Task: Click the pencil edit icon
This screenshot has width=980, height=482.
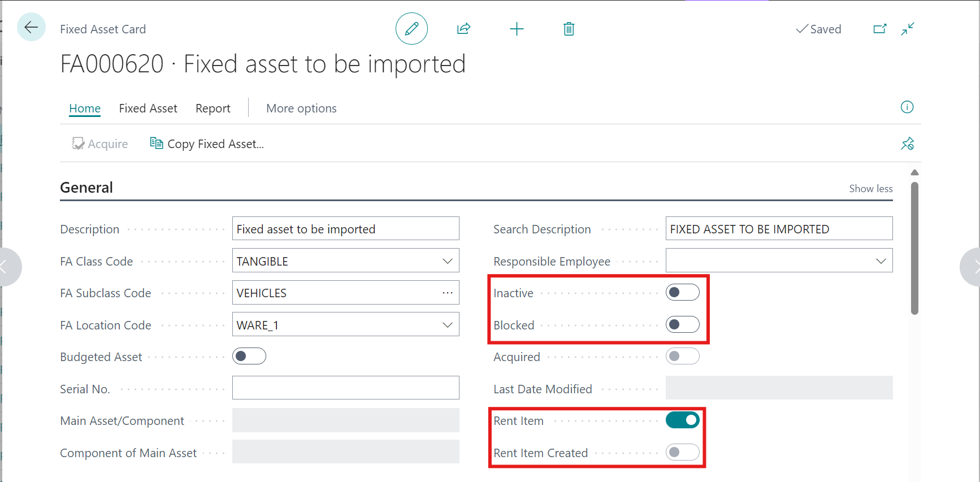Action: (411, 29)
